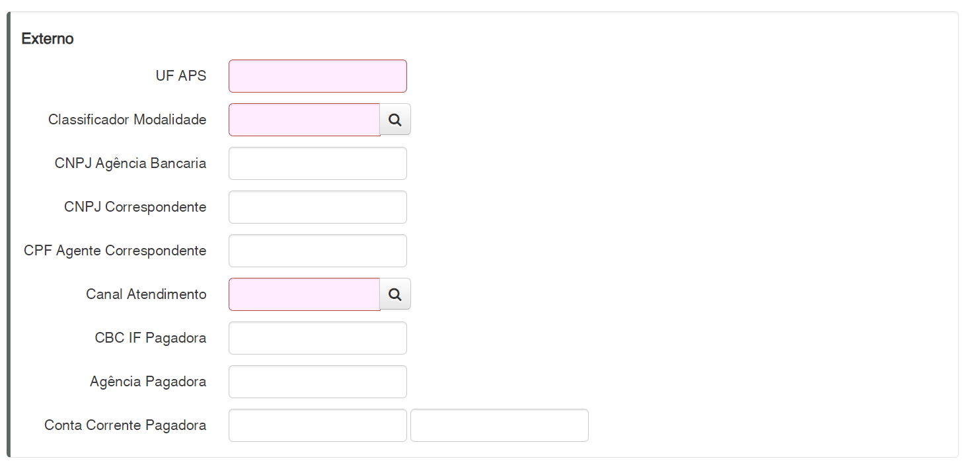Click the CNPJ Correspondente label

click(x=135, y=207)
